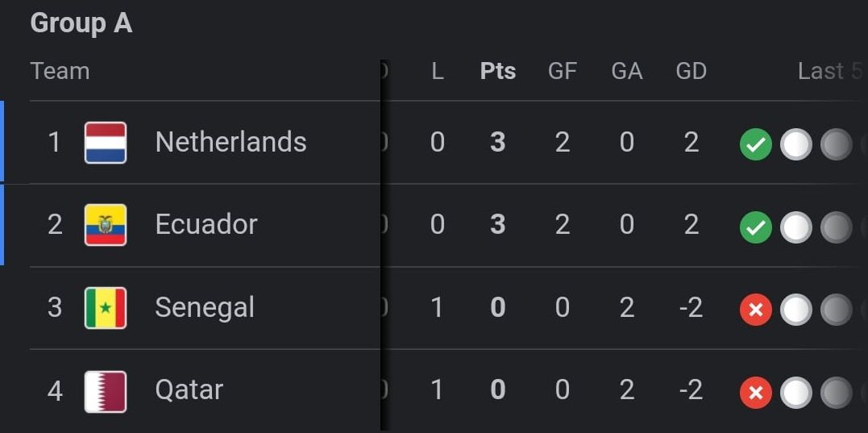Click the GA column header

626,71
